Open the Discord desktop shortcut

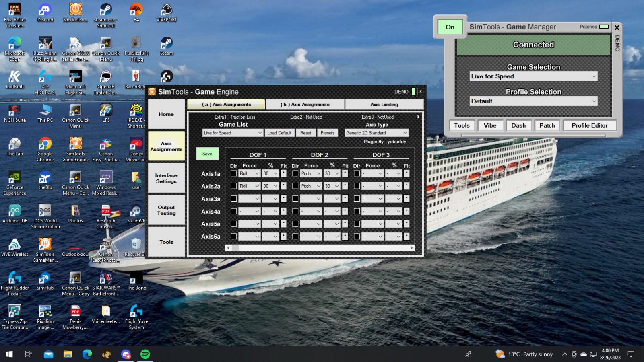click(45, 10)
